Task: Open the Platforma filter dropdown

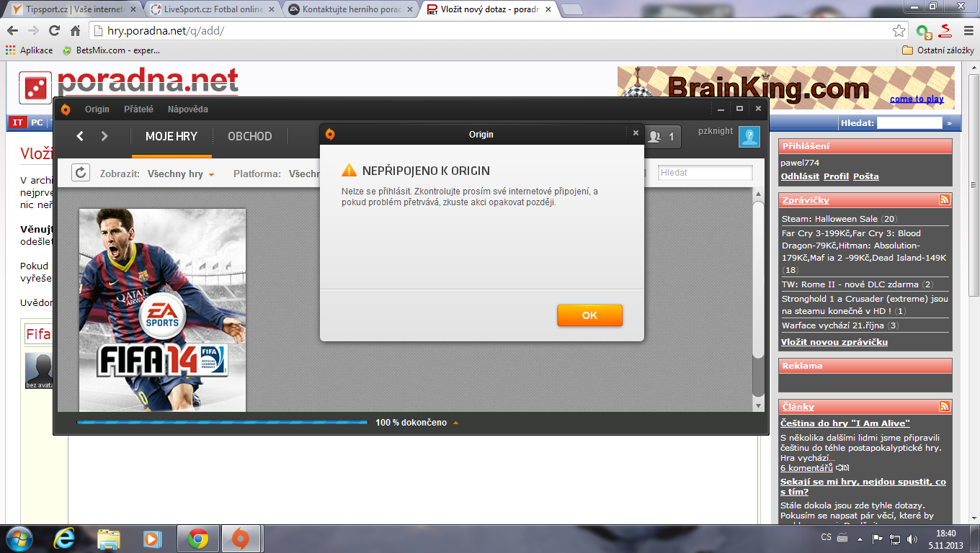Action: click(x=303, y=174)
